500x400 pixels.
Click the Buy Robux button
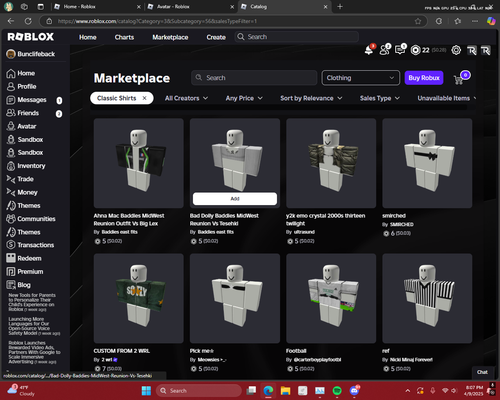point(424,78)
